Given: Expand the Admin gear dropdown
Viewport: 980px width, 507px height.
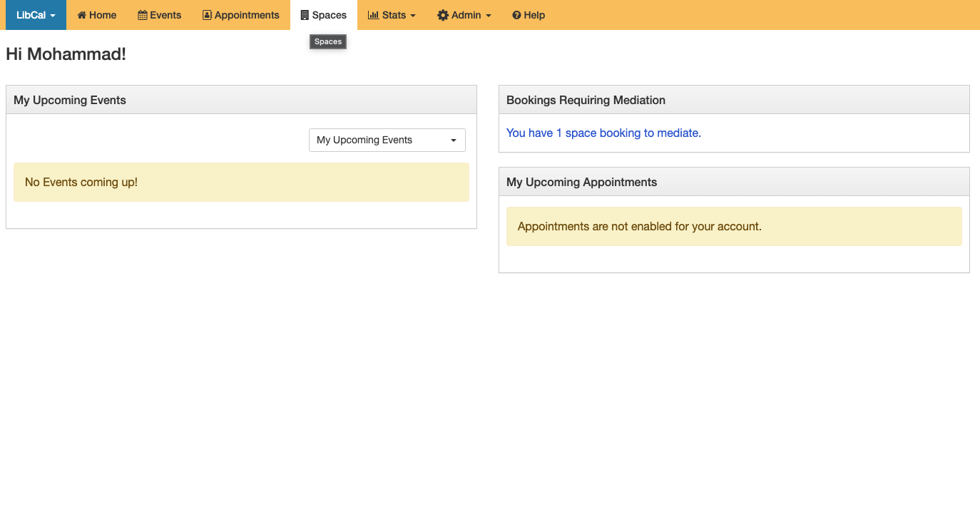Looking at the screenshot, I should 464,15.
